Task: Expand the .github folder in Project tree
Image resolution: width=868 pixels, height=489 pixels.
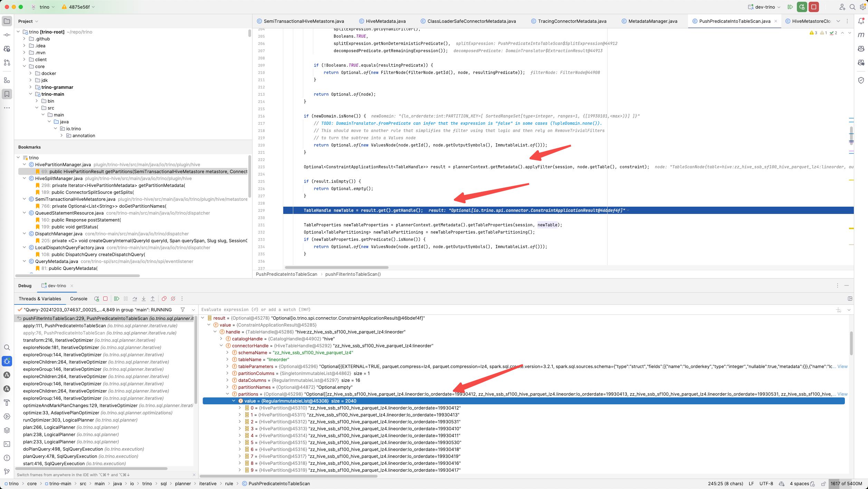Action: click(24, 39)
